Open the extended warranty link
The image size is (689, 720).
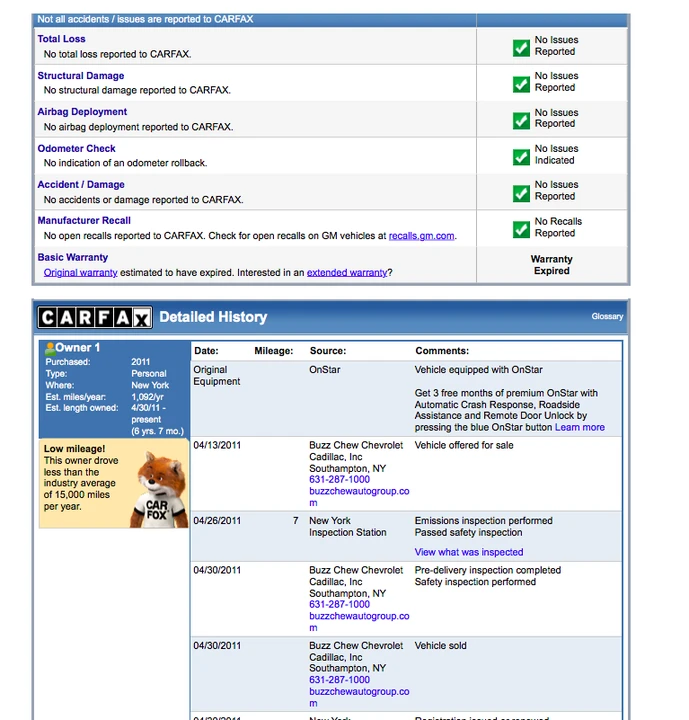[x=347, y=273]
